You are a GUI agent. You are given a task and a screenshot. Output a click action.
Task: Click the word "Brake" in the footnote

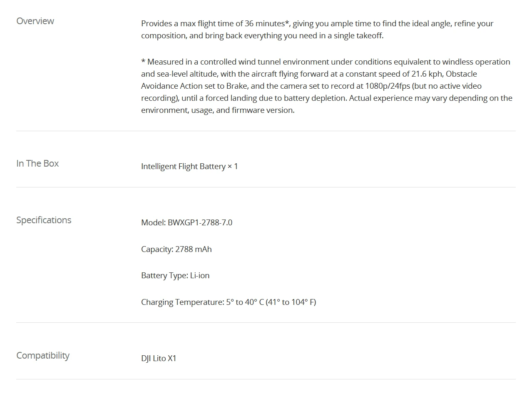click(x=237, y=86)
